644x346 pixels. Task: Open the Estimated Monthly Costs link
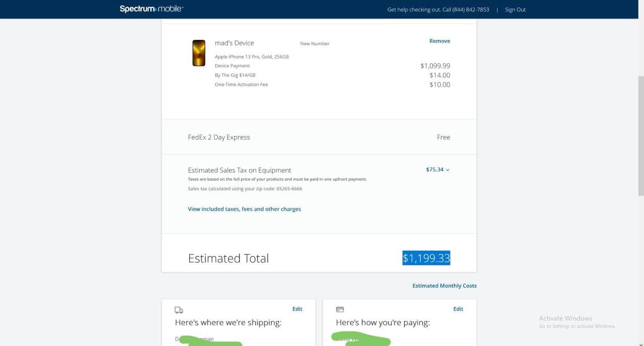click(x=444, y=286)
